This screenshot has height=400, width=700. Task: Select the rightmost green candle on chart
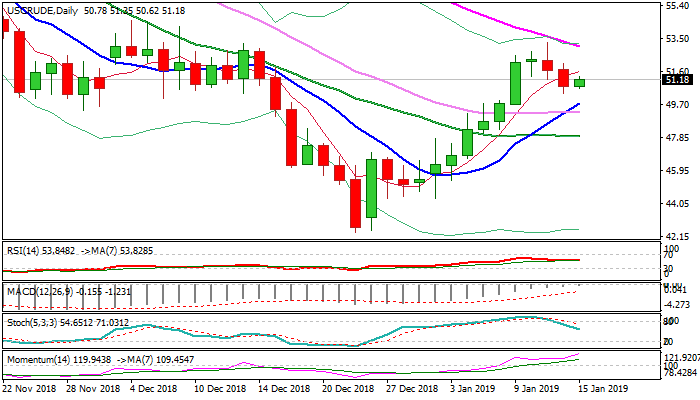[x=580, y=83]
